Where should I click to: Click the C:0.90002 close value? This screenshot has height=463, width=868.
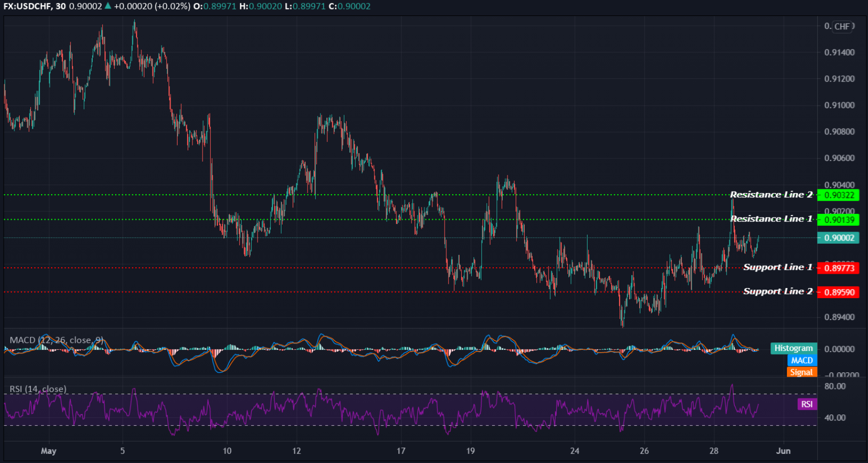tap(350, 6)
